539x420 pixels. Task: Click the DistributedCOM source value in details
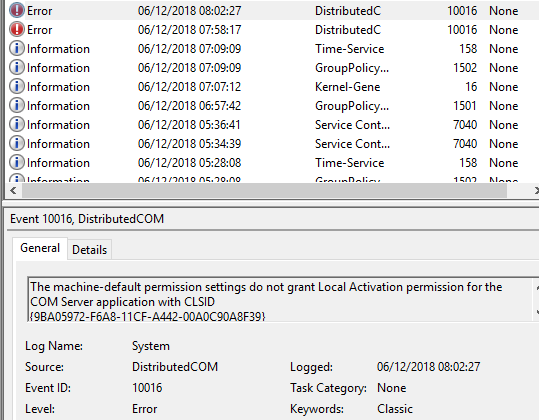175,367
